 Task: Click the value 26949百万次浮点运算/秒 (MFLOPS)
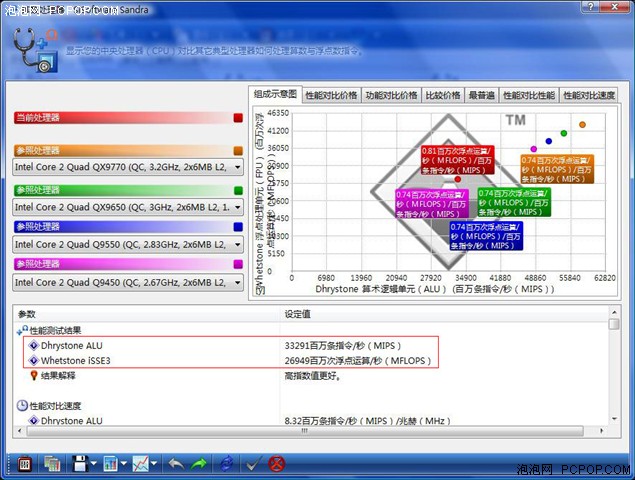coord(358,360)
